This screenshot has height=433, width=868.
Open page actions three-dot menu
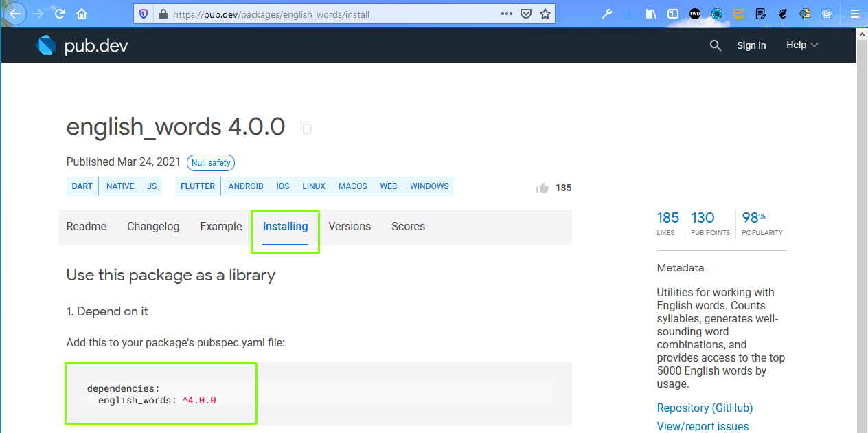pos(507,14)
